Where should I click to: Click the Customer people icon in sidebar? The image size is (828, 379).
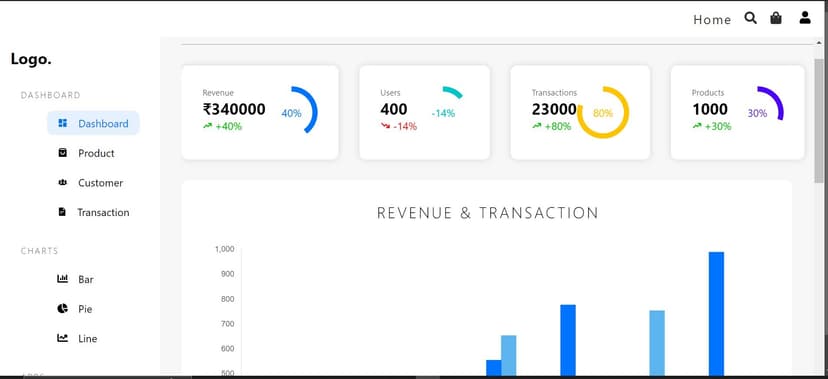pyautogui.click(x=62, y=182)
